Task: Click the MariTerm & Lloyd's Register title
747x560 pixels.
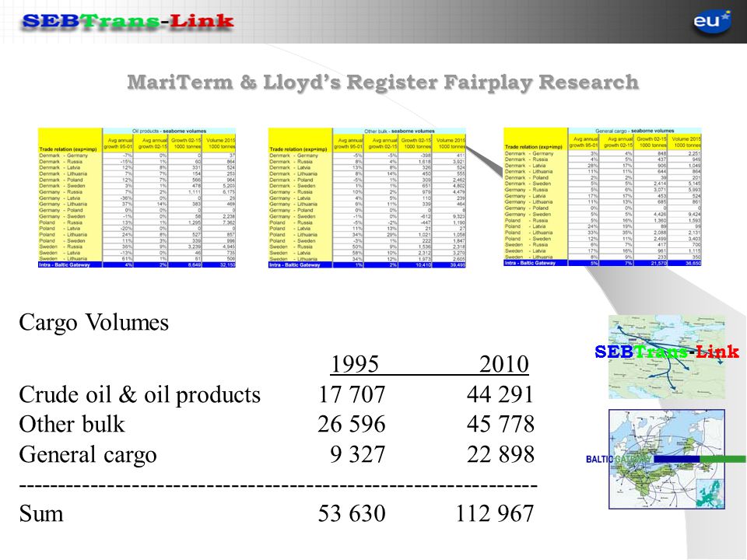Action: (x=383, y=82)
